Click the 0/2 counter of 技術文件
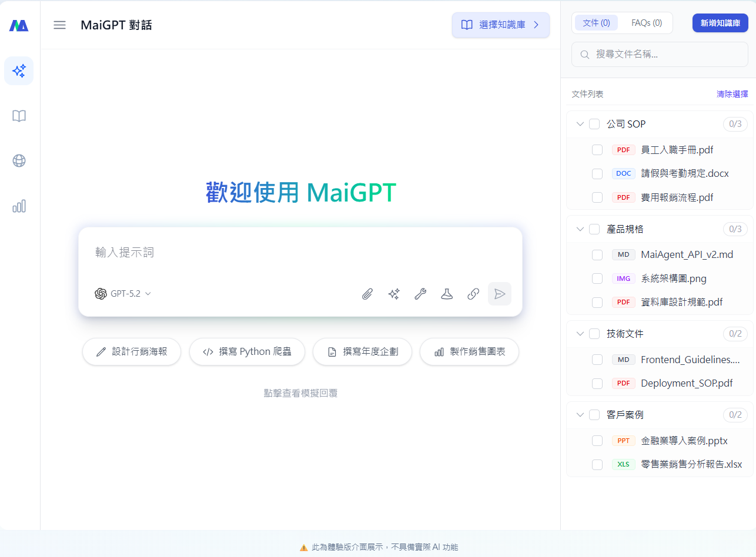This screenshot has height=557, width=756. pos(735,334)
